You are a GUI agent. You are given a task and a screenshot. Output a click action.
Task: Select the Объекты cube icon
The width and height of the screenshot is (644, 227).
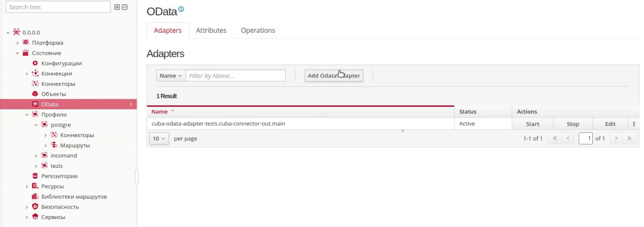[x=35, y=94]
